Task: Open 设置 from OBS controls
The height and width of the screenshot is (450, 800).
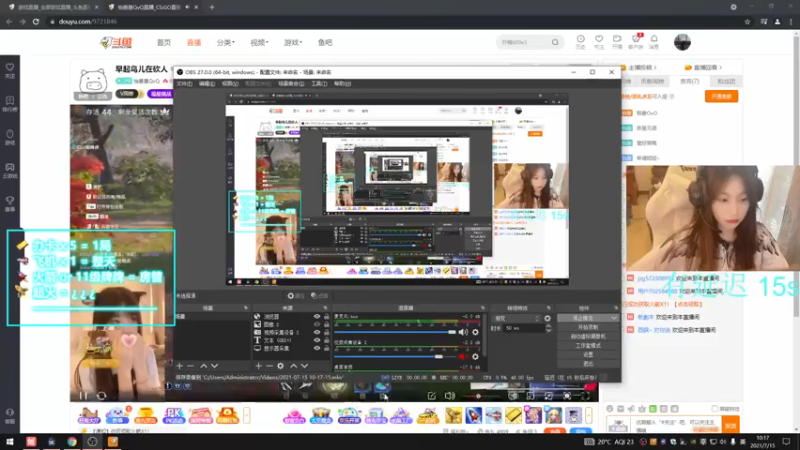Action: (588, 355)
